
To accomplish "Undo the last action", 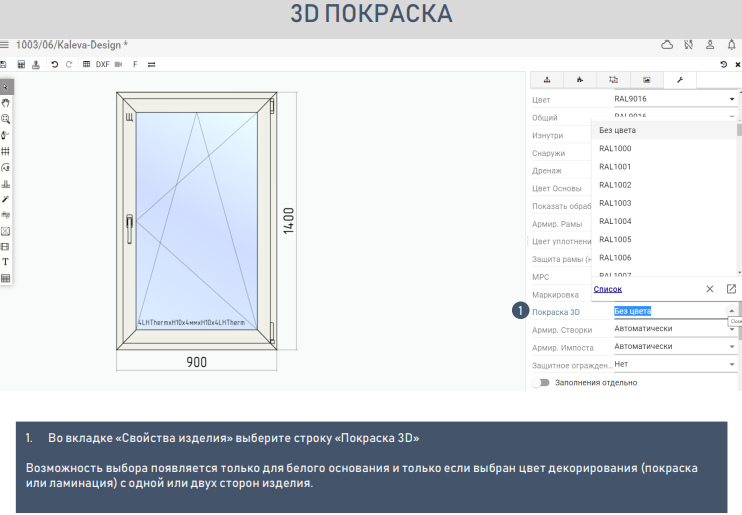I will [55, 64].
